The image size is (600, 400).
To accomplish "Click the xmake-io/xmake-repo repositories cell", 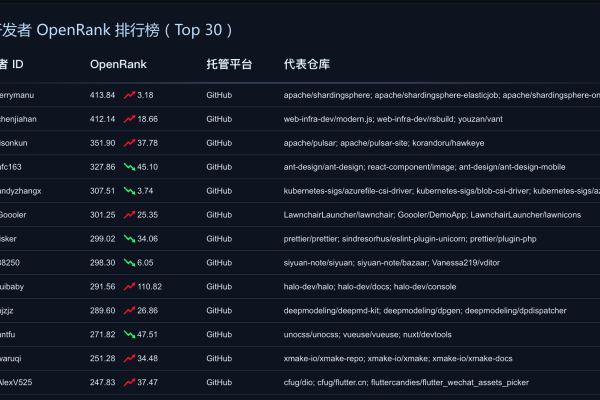I will pyautogui.click(x=398, y=358).
